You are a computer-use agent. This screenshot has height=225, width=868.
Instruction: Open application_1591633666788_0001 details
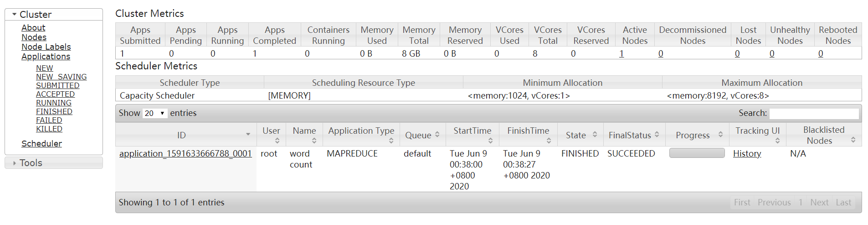(x=185, y=154)
